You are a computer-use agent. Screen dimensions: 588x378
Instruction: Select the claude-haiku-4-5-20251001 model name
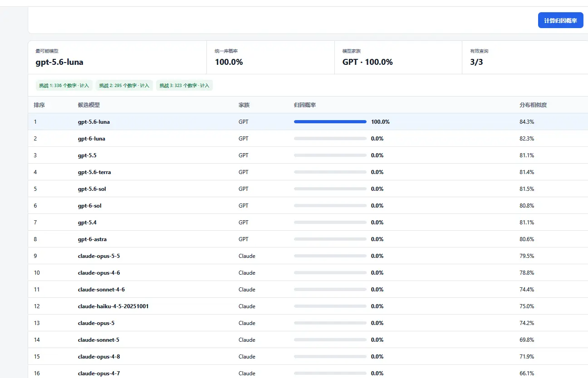pyautogui.click(x=113, y=306)
